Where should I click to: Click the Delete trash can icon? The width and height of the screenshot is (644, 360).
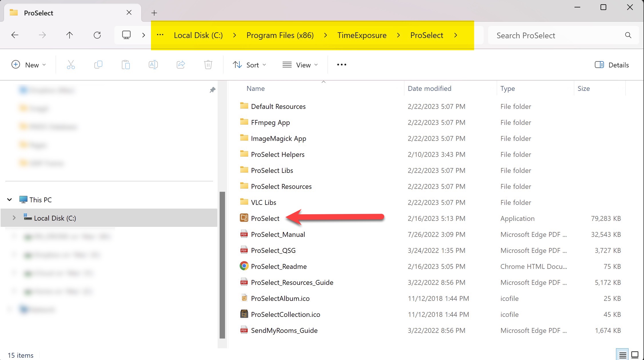point(208,65)
